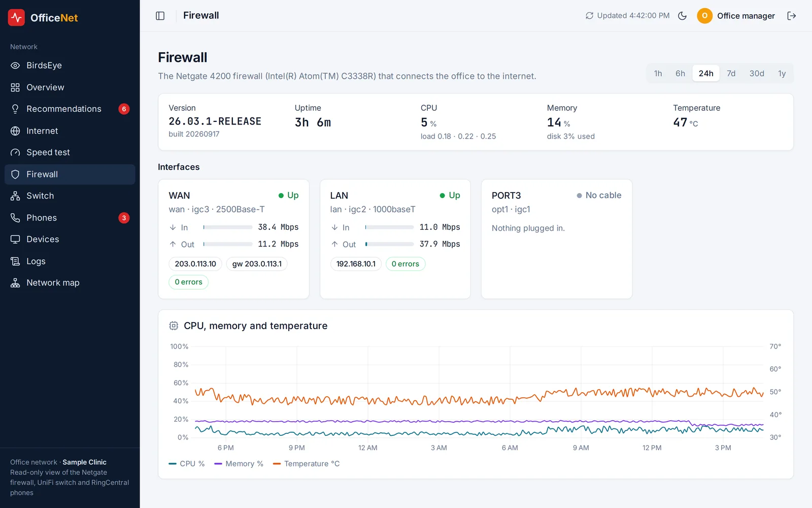Click the 192.168.10.1 address chip
The height and width of the screenshot is (508, 812).
point(356,264)
